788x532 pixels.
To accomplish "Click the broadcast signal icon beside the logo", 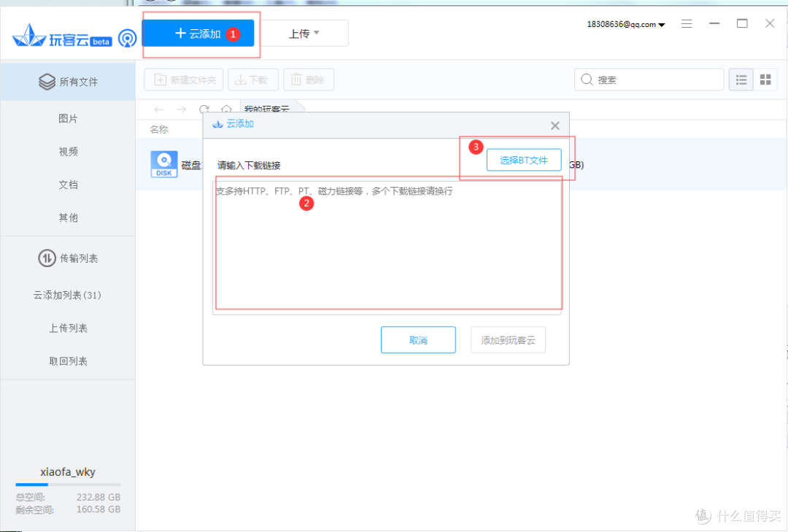I will 127,38.
